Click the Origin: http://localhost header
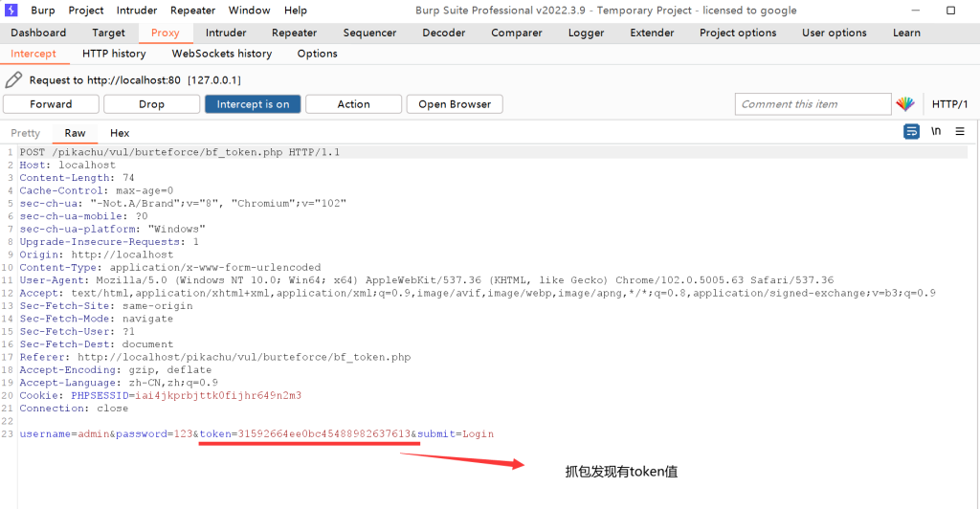Viewport: 980px width, 509px height. click(x=97, y=254)
